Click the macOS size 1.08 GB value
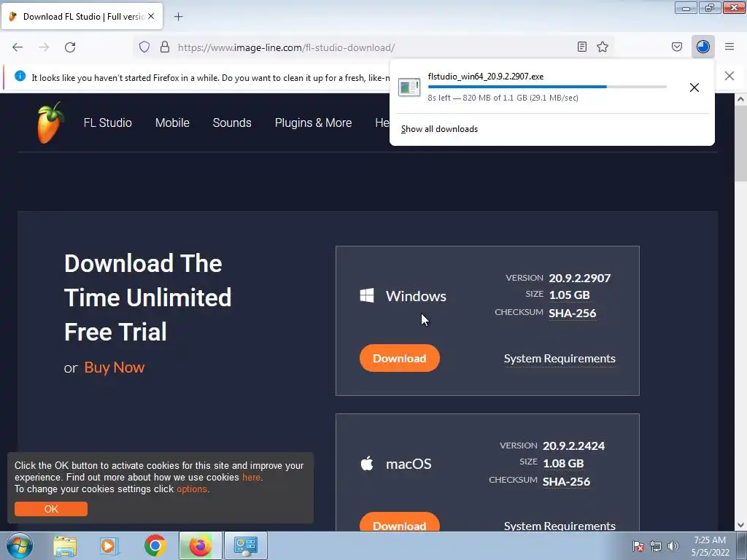Viewport: 747px width, 560px height. click(x=563, y=463)
